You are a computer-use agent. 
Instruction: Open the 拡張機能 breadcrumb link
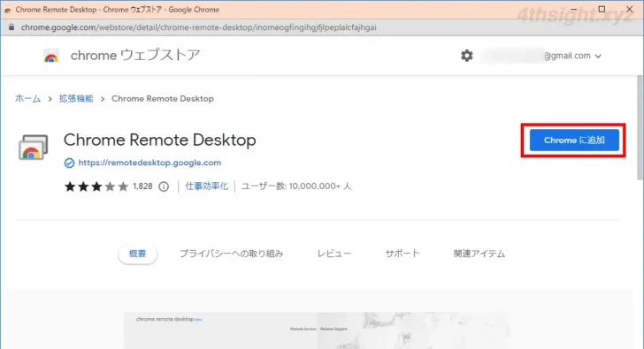click(x=76, y=98)
